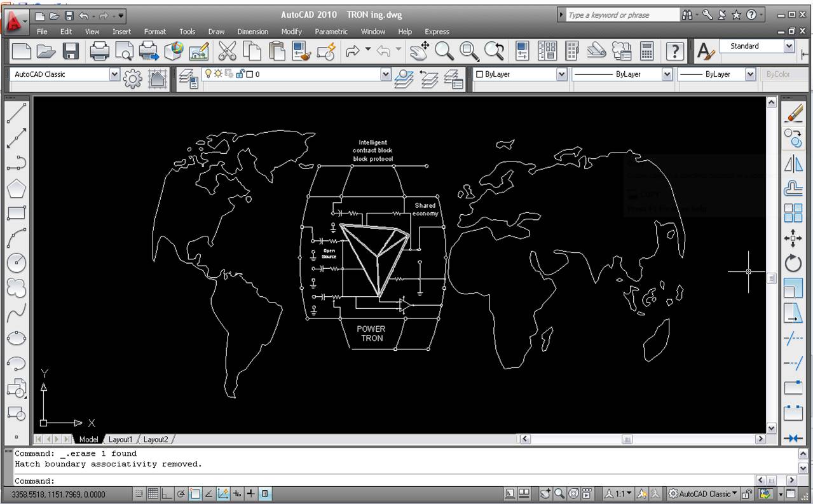Click the AutoCAD Classic workspace switching button
This screenshot has width=813, height=504.
(703, 494)
